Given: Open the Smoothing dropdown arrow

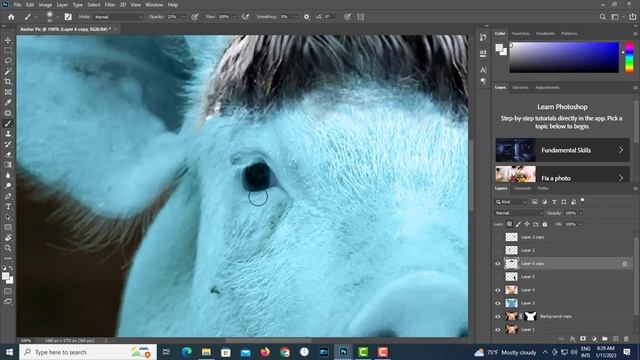Looking at the screenshot, I should [296, 17].
